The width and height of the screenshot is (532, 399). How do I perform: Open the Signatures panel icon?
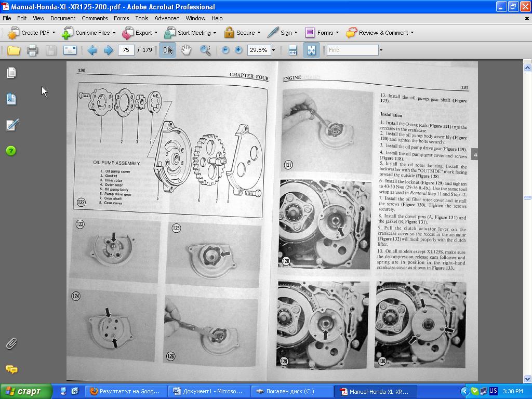[x=11, y=125]
